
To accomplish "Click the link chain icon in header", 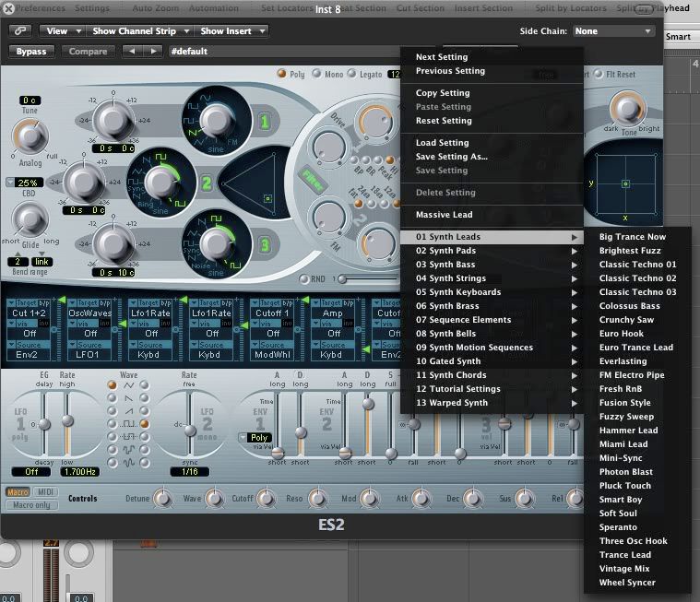I will click(x=18, y=30).
